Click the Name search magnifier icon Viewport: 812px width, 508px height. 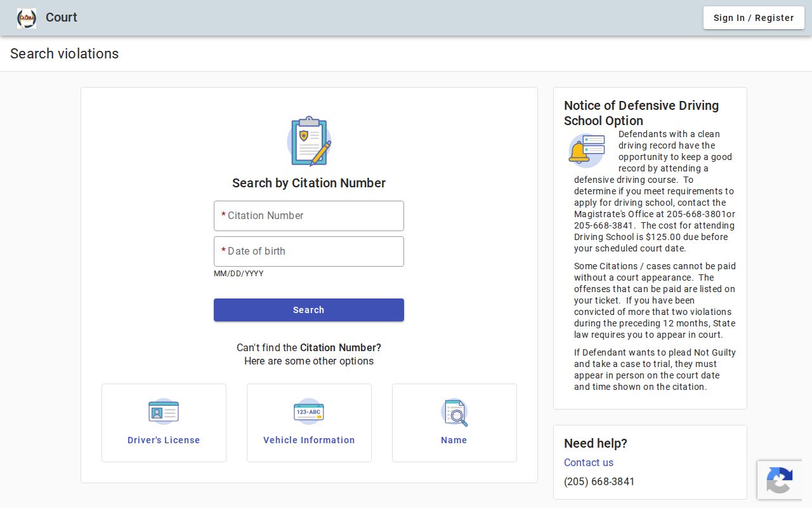[454, 411]
